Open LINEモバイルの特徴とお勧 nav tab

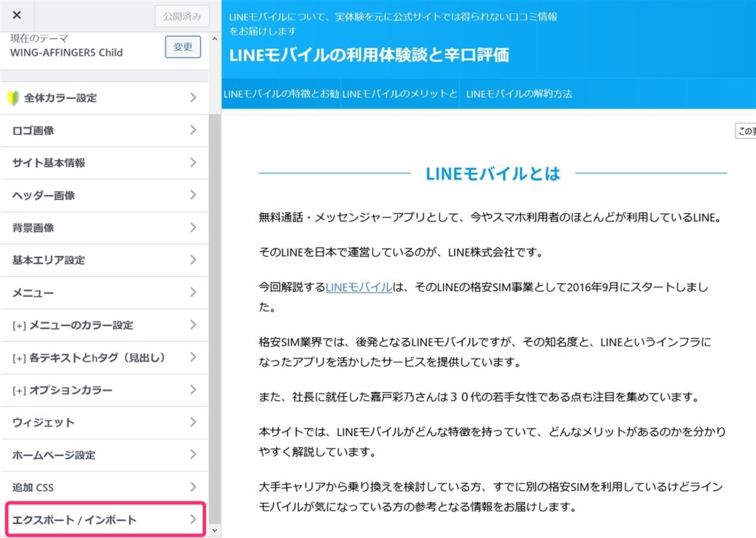pos(281,94)
